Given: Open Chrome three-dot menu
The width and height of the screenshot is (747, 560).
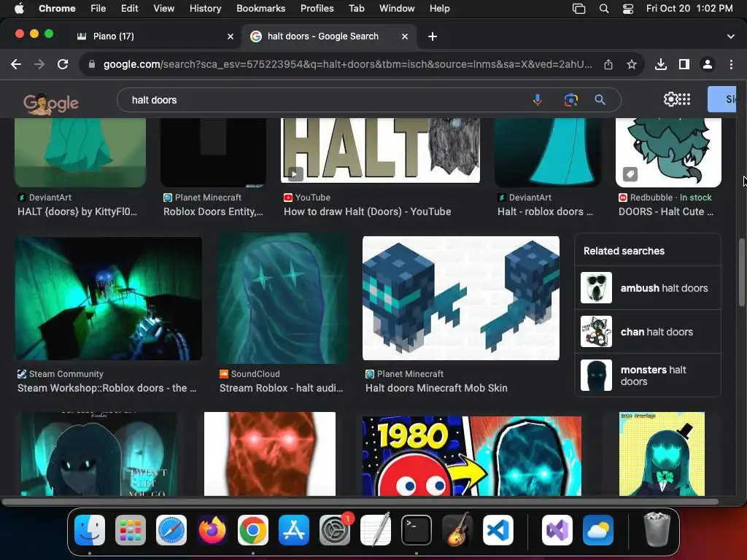Looking at the screenshot, I should click(731, 64).
